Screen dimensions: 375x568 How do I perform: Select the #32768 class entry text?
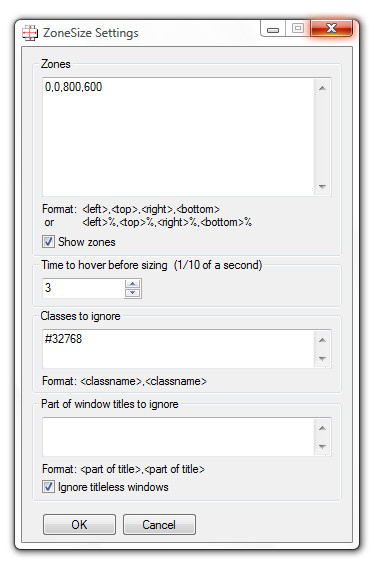[x=63, y=339]
